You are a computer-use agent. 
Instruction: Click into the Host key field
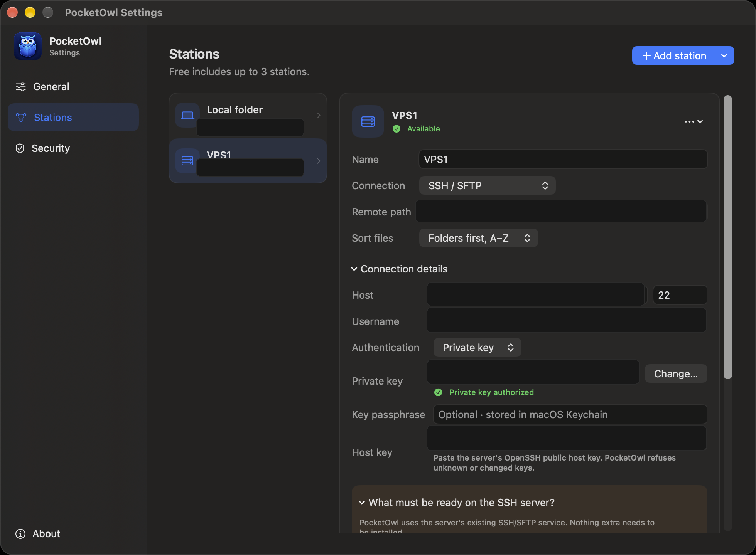point(567,438)
